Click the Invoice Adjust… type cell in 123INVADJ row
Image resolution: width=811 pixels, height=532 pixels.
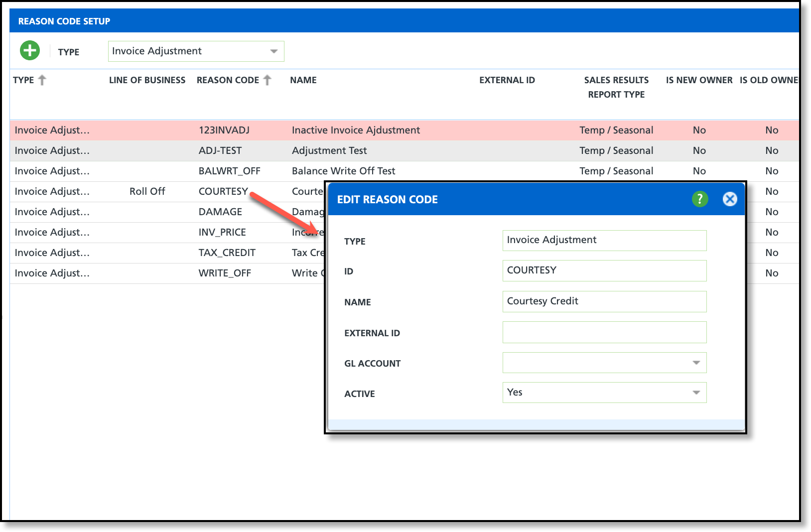[52, 130]
